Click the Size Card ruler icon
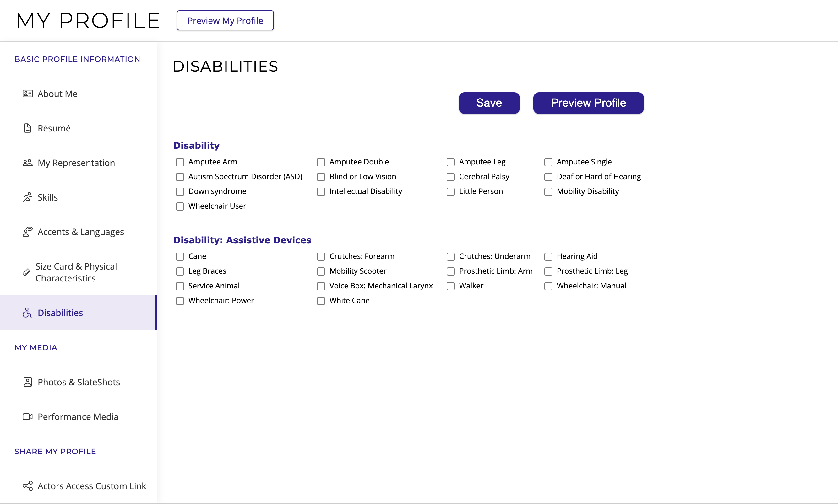The image size is (838, 504). (x=26, y=272)
